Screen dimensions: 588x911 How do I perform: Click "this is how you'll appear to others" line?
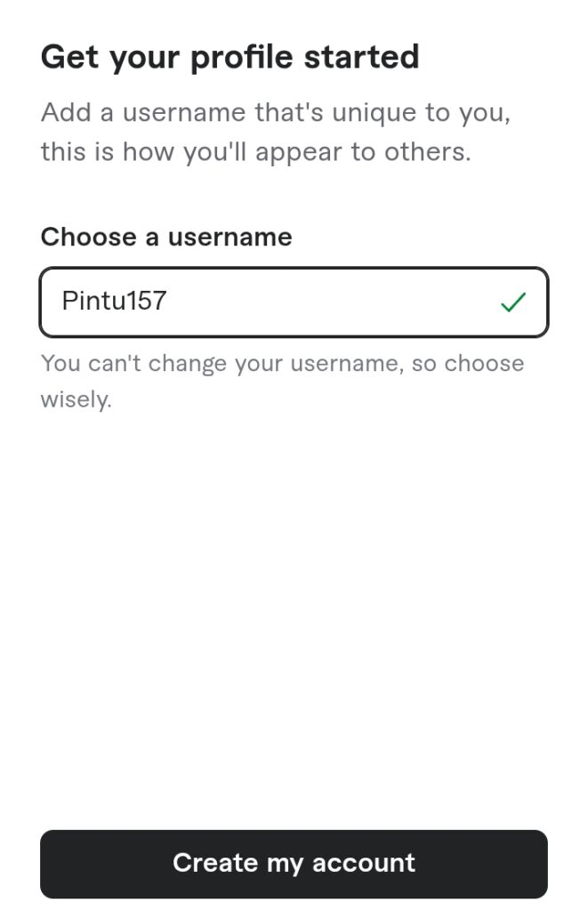coord(255,151)
